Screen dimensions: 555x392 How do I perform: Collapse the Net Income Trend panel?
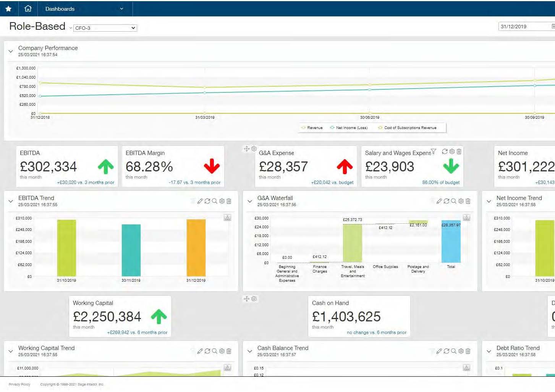pos(489,200)
